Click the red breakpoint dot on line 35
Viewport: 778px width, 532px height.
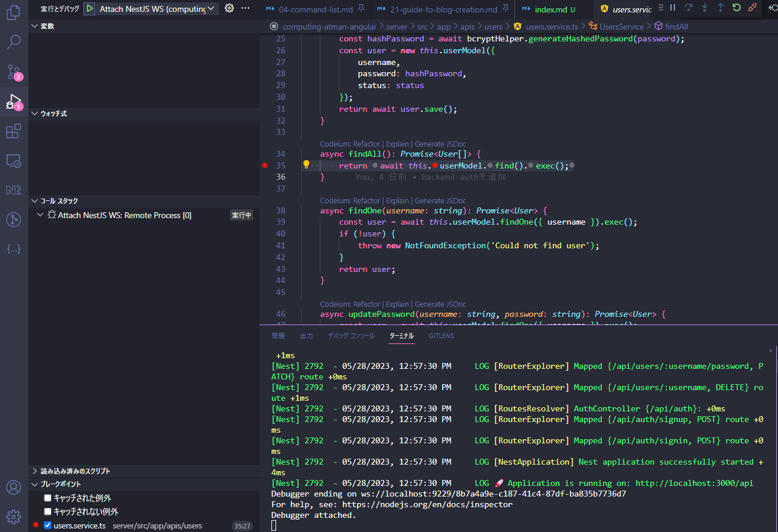[x=265, y=166]
